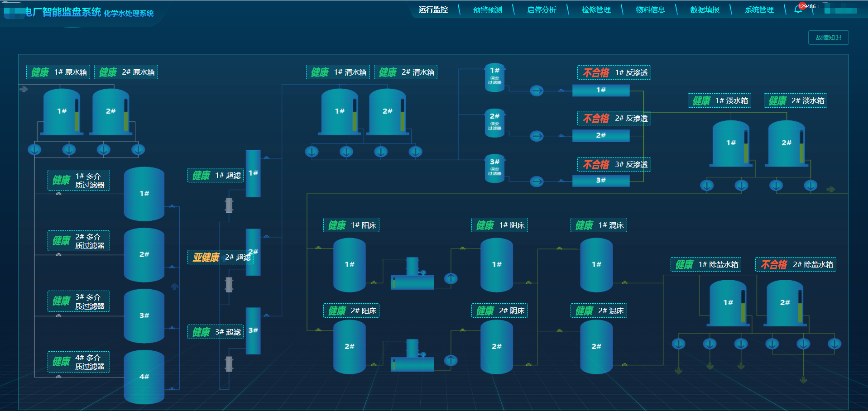The image size is (868, 411).
Task: Click the decarbonizer tank after 1# 阳床
Action: click(412, 274)
